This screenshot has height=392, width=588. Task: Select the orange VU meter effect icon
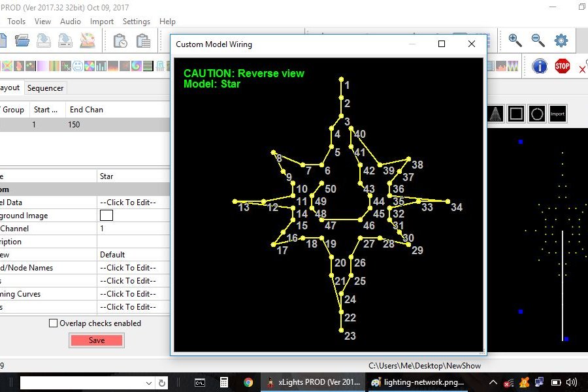501,66
